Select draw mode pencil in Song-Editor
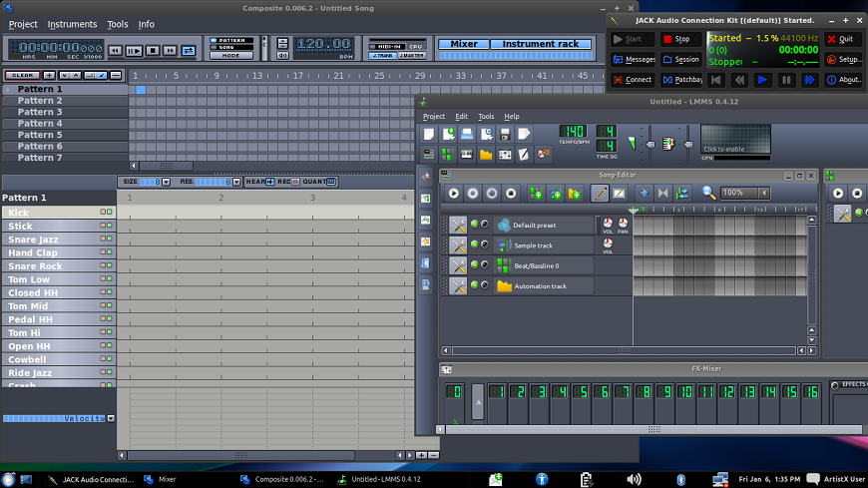Viewport: 868px width, 488px height. pyautogui.click(x=599, y=193)
